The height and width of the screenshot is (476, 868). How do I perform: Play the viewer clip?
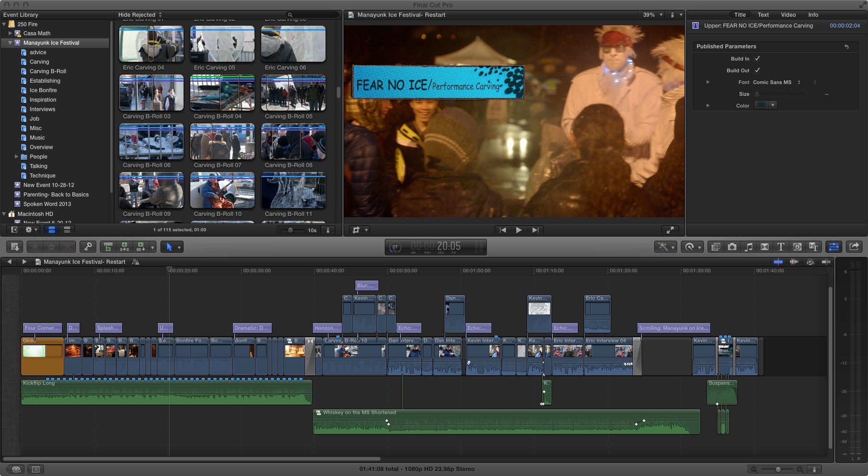[519, 230]
